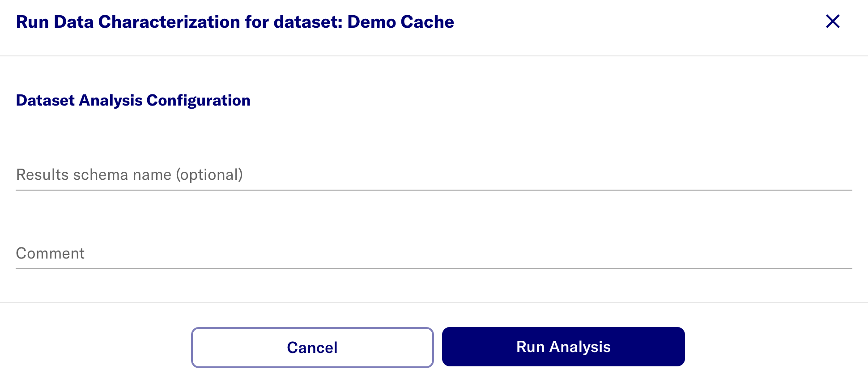The image size is (868, 382).
Task: Click the X icon in dialog header
Action: (x=832, y=21)
